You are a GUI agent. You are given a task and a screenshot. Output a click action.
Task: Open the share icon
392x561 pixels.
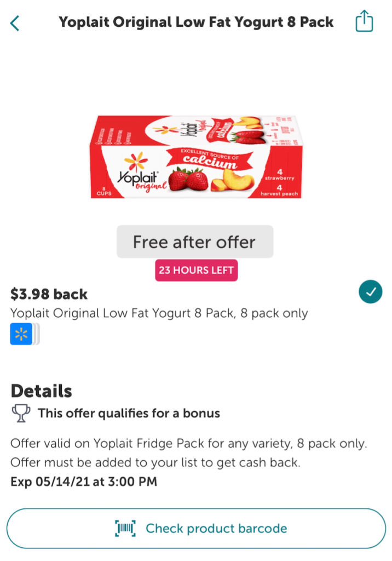tap(364, 21)
